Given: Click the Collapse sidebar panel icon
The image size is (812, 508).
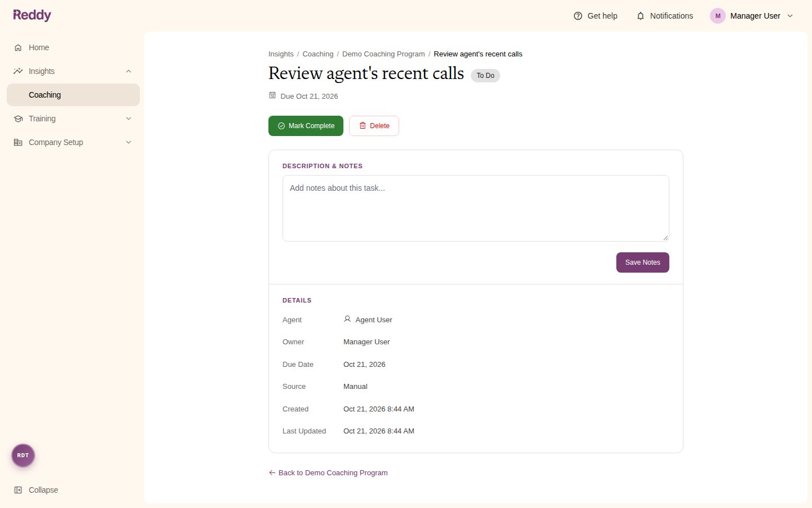Looking at the screenshot, I should click(18, 490).
